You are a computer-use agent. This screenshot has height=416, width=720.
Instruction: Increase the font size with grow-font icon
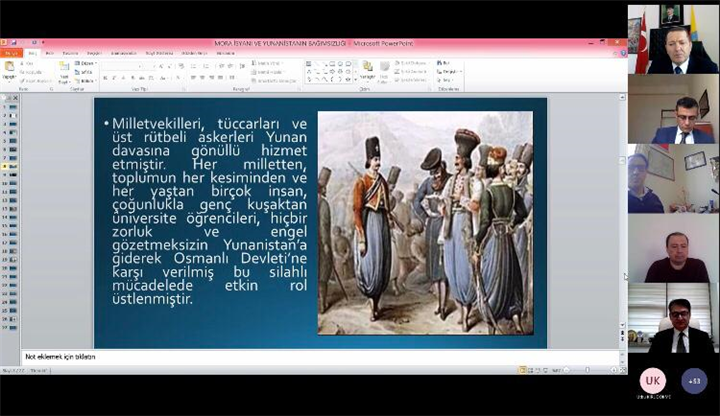point(162,66)
